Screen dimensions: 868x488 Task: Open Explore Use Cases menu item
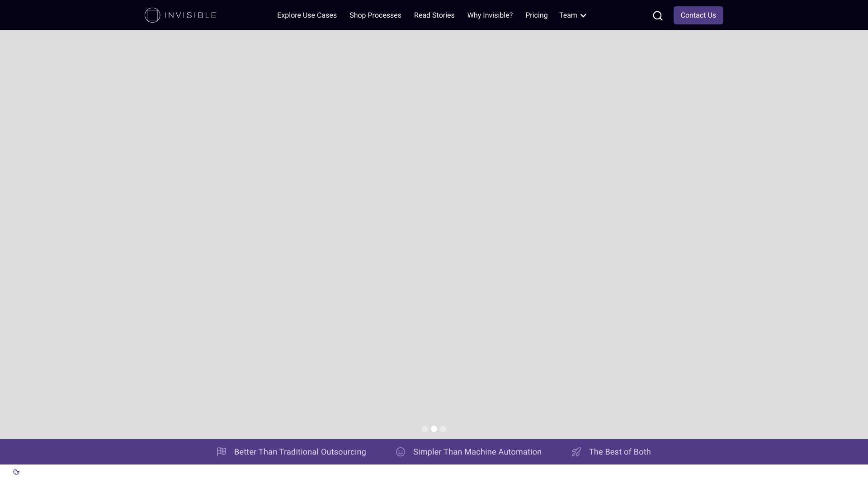[307, 15]
